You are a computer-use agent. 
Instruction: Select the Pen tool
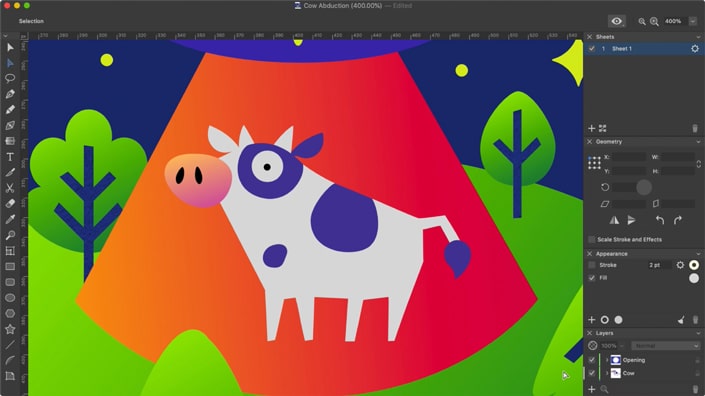[10, 94]
